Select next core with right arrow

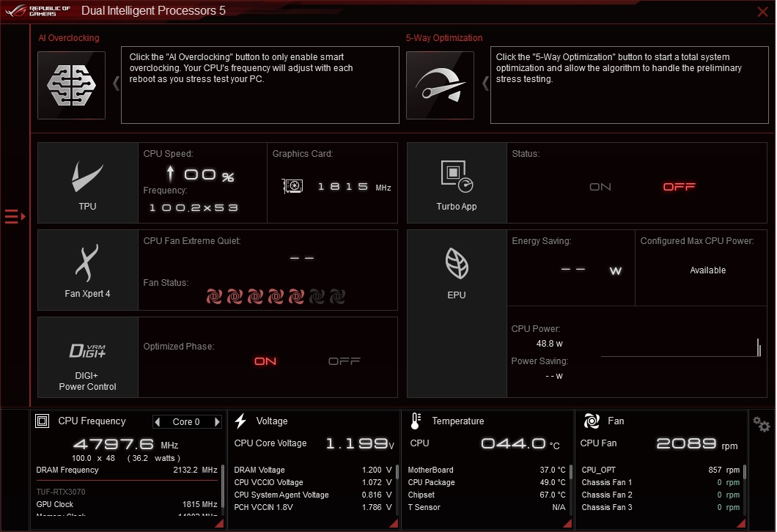click(x=216, y=421)
